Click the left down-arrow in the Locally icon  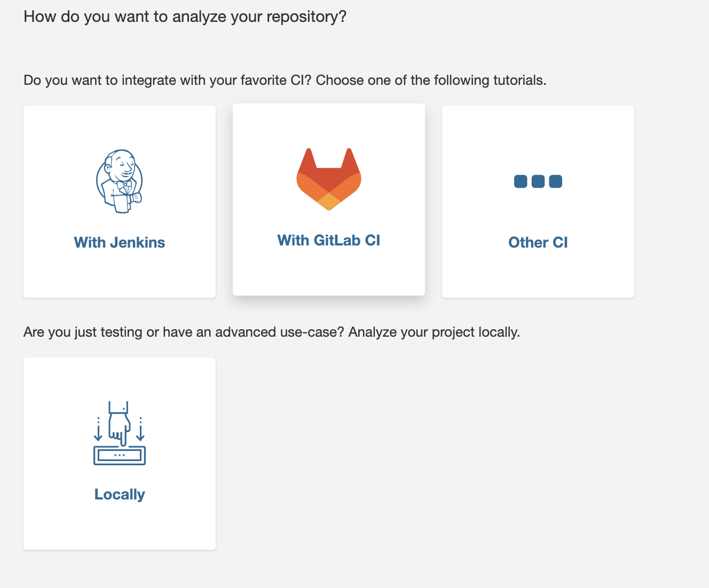tap(98, 430)
